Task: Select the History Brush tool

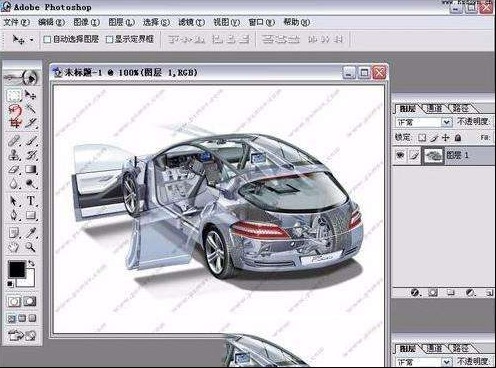Action: (x=31, y=155)
